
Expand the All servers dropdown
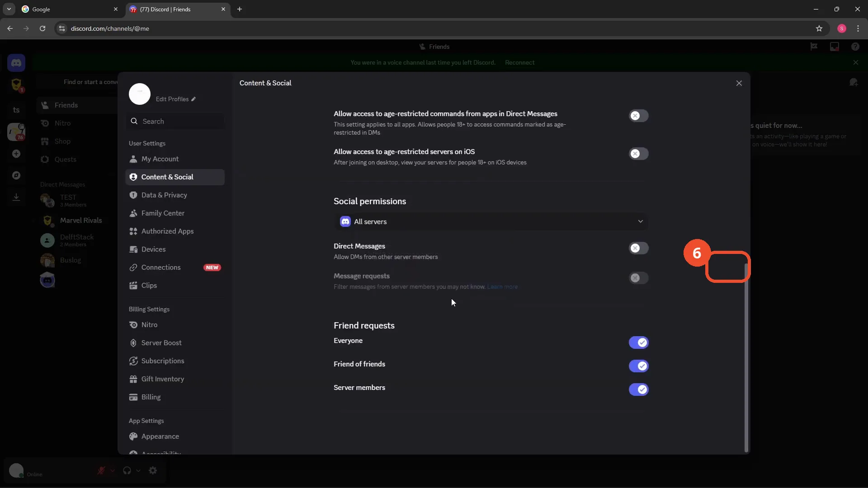(x=491, y=221)
